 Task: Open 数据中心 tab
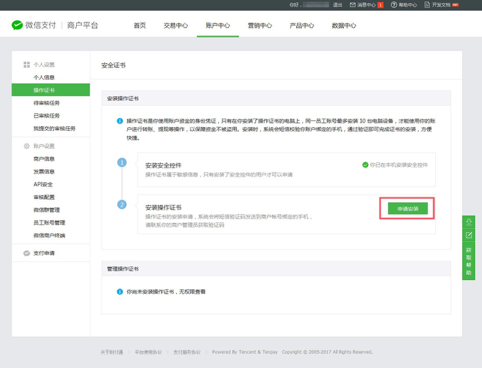pyautogui.click(x=344, y=25)
